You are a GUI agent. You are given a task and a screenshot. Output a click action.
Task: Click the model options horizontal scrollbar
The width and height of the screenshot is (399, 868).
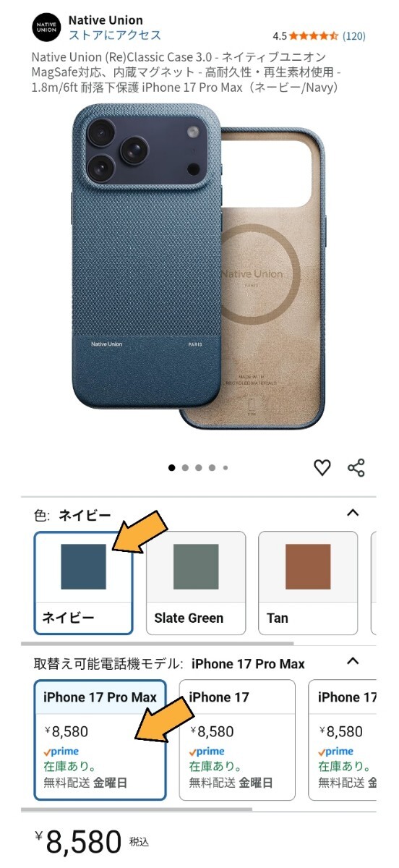coord(137,809)
